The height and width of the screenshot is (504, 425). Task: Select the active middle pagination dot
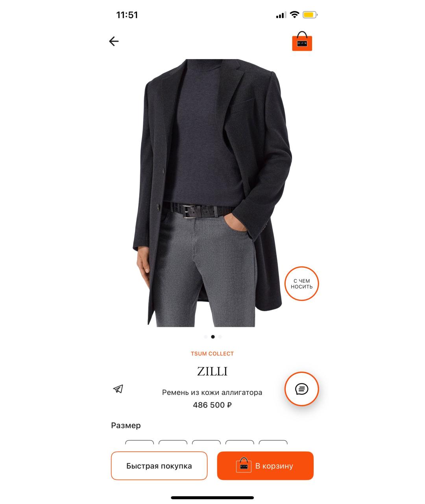tap(213, 337)
